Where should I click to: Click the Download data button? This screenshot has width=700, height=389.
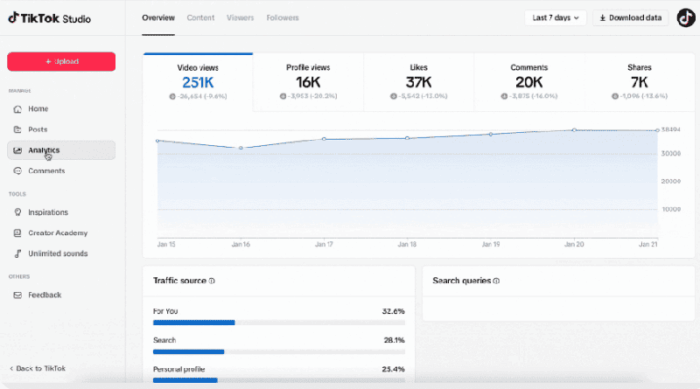coord(630,18)
